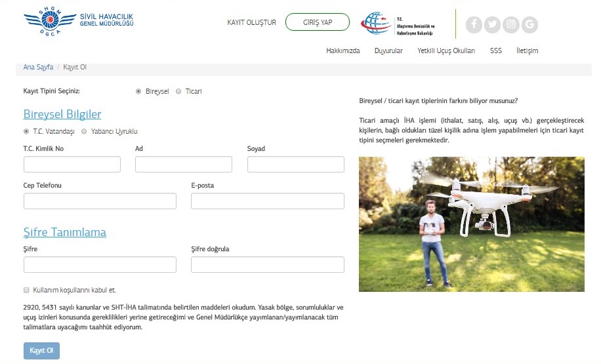Choose the T.C. Vatandaşı option
601x364 pixels.
click(27, 131)
